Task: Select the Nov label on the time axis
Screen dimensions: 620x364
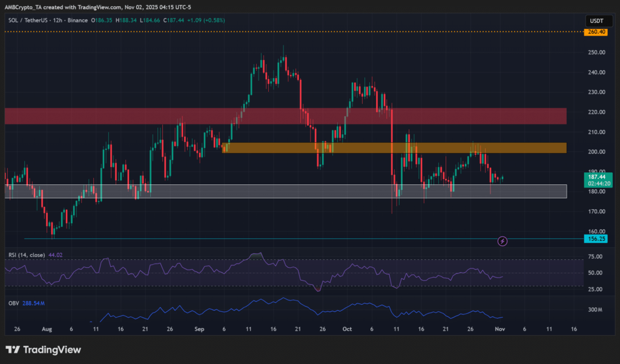Action: [499, 329]
